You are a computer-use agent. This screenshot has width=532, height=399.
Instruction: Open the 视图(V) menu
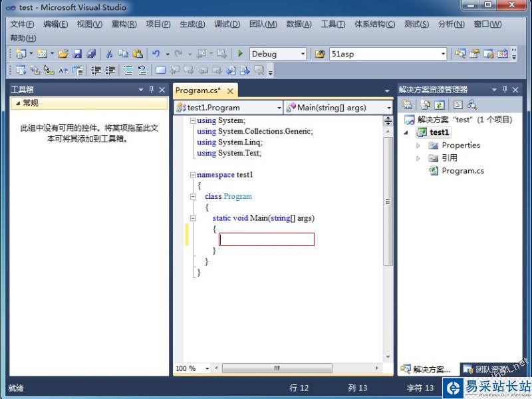(x=90, y=24)
